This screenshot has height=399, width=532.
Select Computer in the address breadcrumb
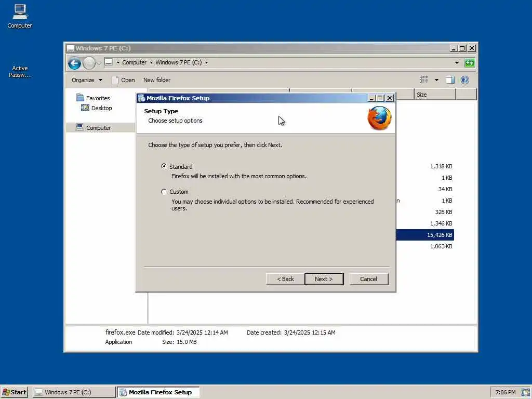pyautogui.click(x=135, y=62)
